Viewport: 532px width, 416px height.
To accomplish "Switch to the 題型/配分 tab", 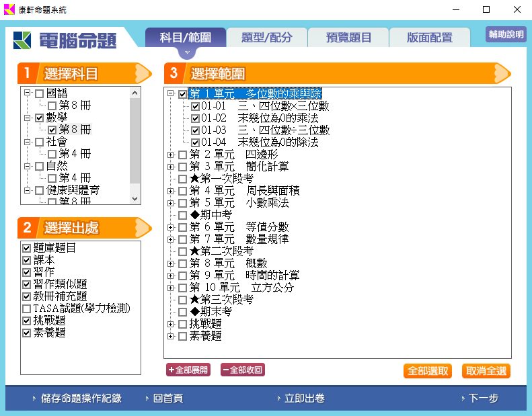I will (267, 37).
